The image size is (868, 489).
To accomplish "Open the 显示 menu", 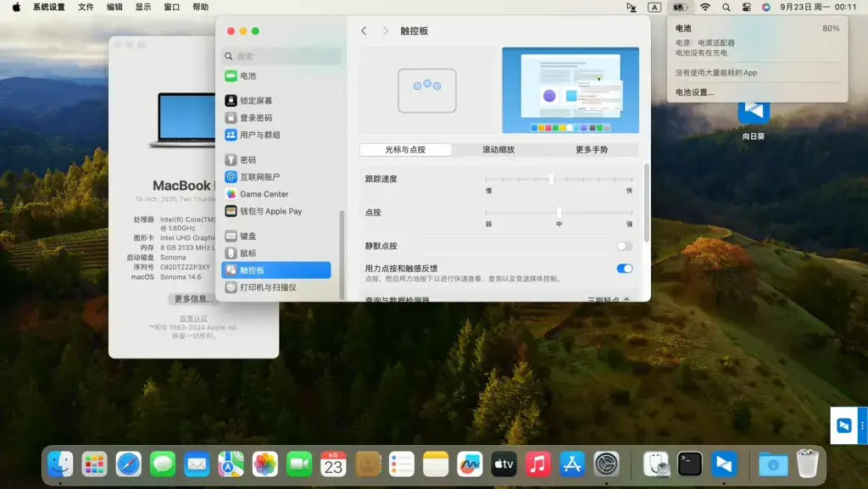I will click(x=143, y=7).
